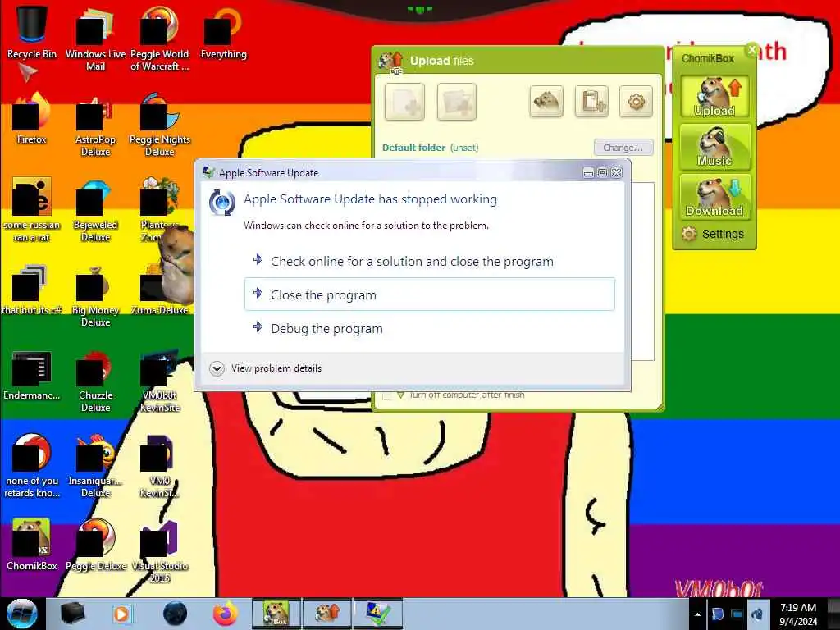Click add folder icon in Upload files

456,101
